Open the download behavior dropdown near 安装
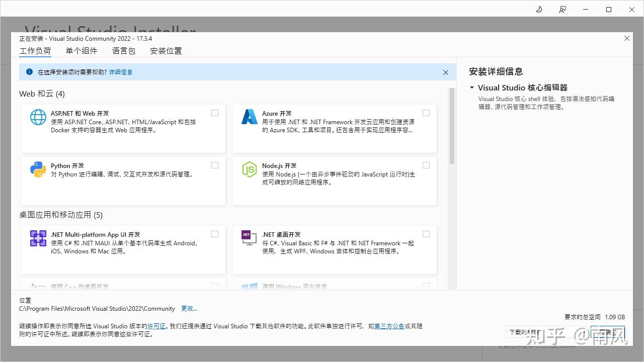The image size is (644, 362). [x=546, y=332]
